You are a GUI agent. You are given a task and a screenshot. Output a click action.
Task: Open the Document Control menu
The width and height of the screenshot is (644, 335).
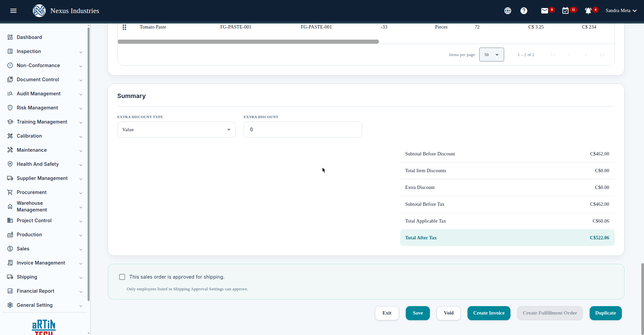[45, 80]
